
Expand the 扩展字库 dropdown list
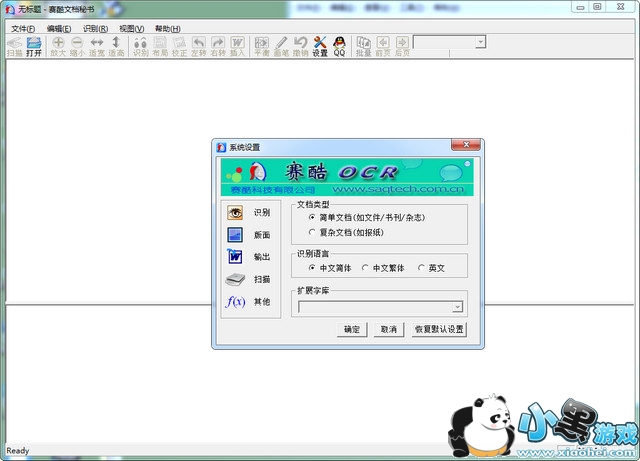pyautogui.click(x=458, y=307)
